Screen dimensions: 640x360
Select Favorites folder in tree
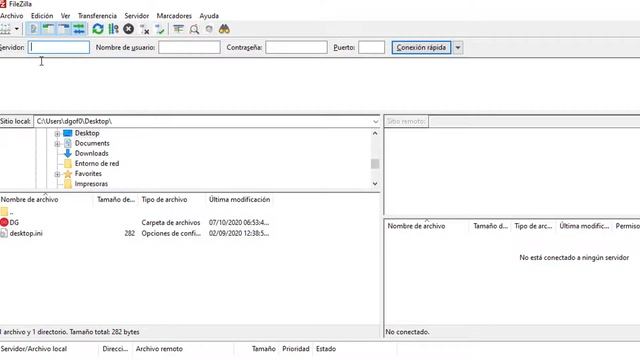point(88,173)
